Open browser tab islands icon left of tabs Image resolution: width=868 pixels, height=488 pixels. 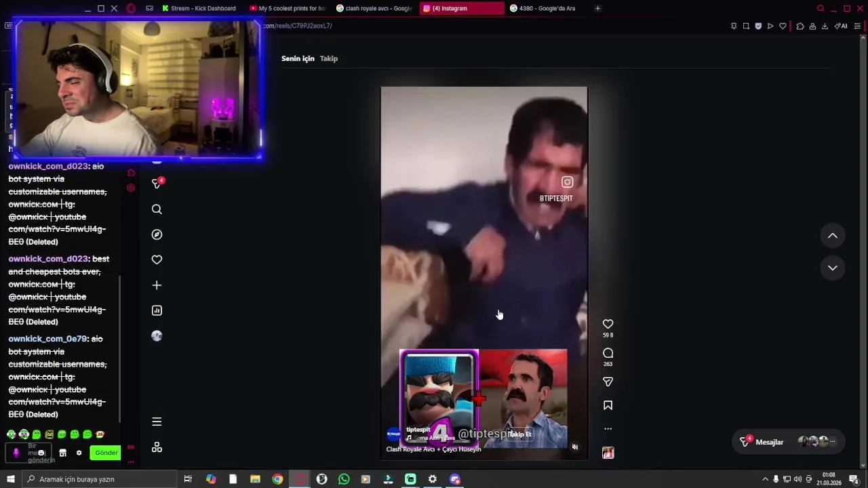click(149, 8)
